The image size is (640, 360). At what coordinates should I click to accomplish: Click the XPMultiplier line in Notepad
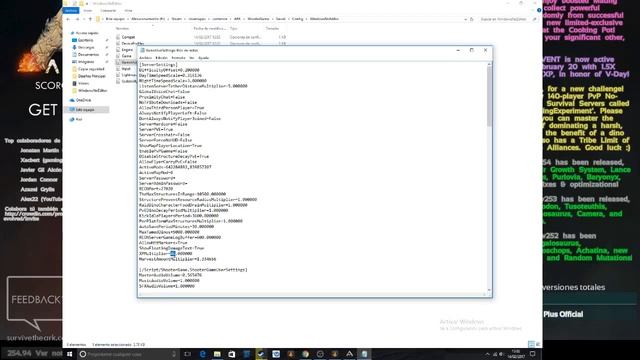click(165, 253)
